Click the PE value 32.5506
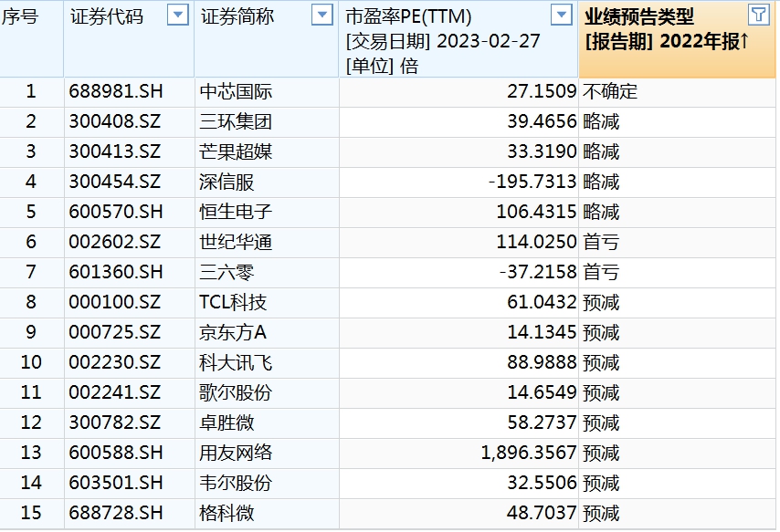Viewport: 780px width, 532px height. click(x=542, y=483)
